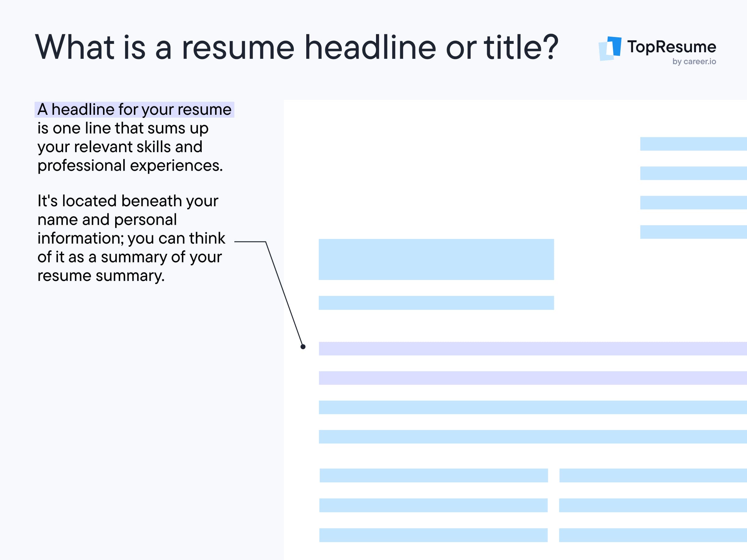Click the TopResume logo icon

610,48
